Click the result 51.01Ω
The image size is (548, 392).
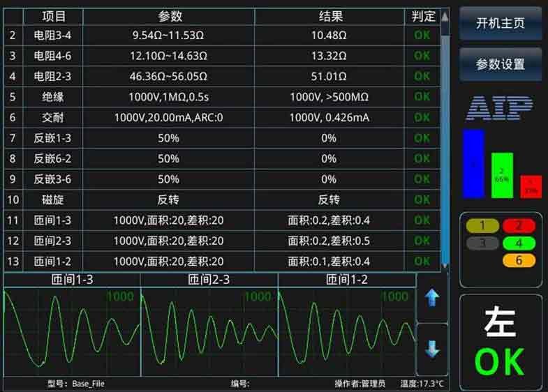(x=329, y=77)
